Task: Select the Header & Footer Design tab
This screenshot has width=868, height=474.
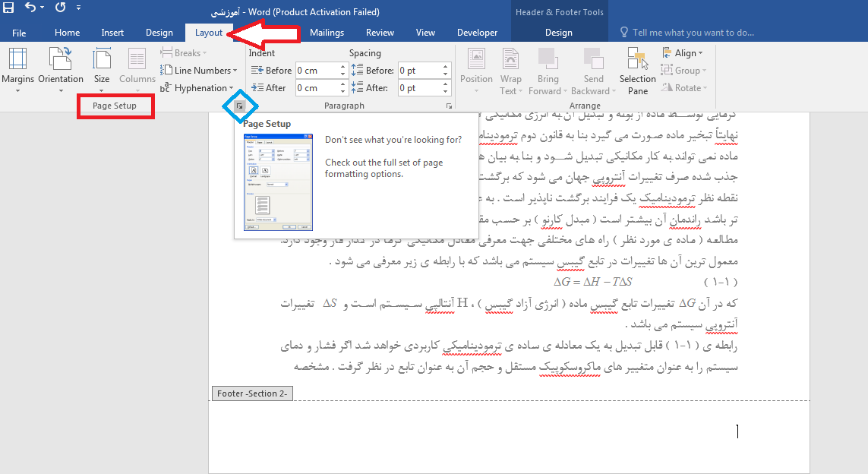Action: click(559, 33)
